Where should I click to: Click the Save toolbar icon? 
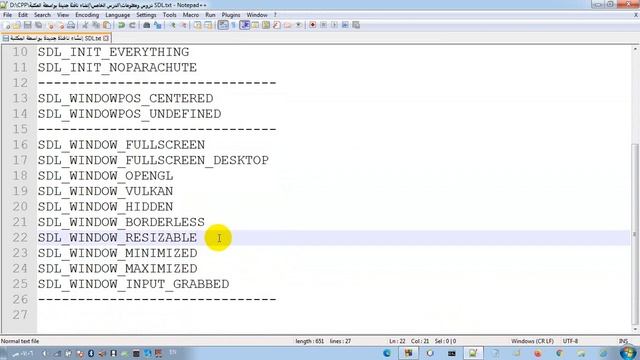click(x=27, y=25)
